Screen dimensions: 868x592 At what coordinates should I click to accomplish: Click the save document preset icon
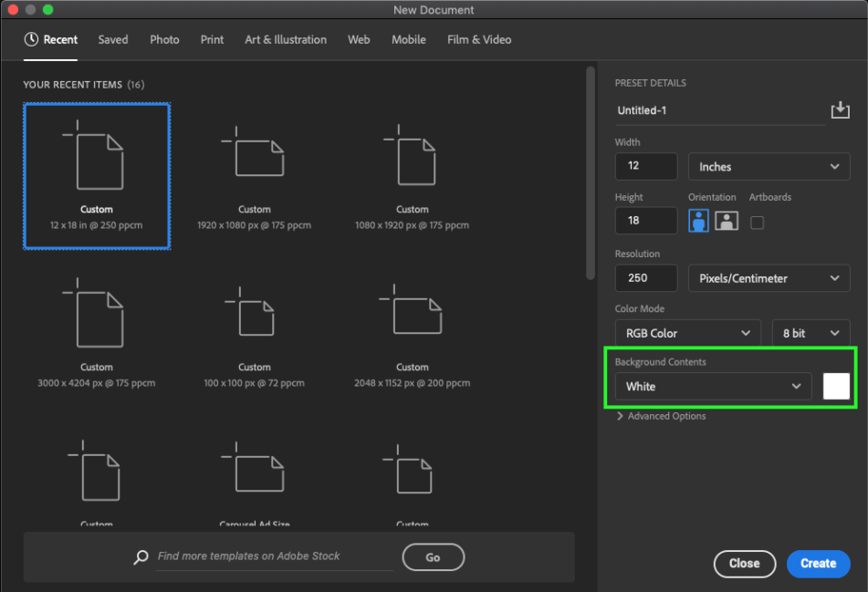click(x=840, y=109)
